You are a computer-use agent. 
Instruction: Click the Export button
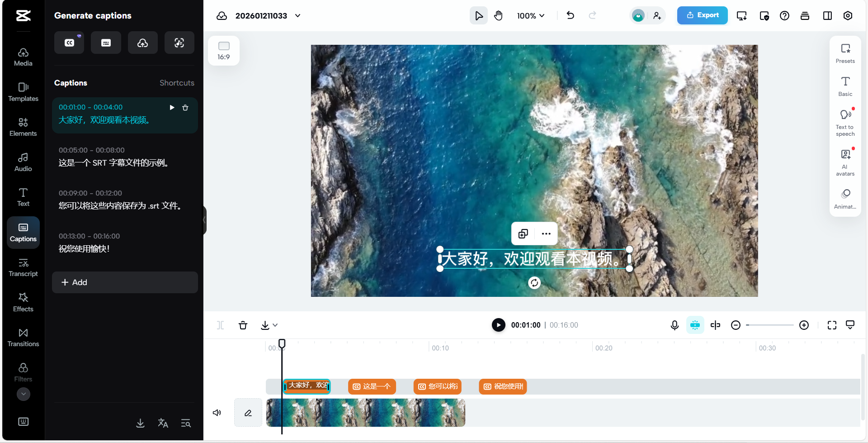[702, 15]
